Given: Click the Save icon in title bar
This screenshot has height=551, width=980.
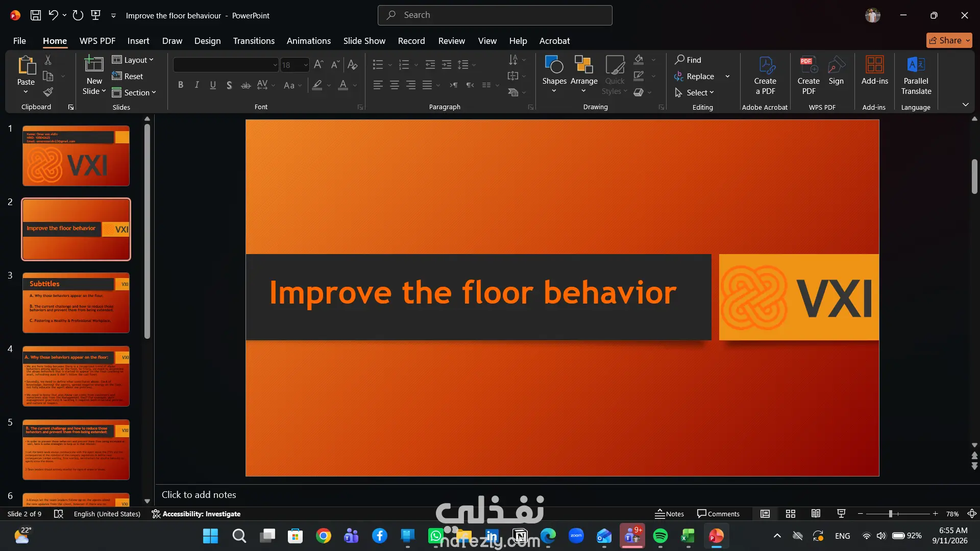Looking at the screenshot, I should pos(35,15).
